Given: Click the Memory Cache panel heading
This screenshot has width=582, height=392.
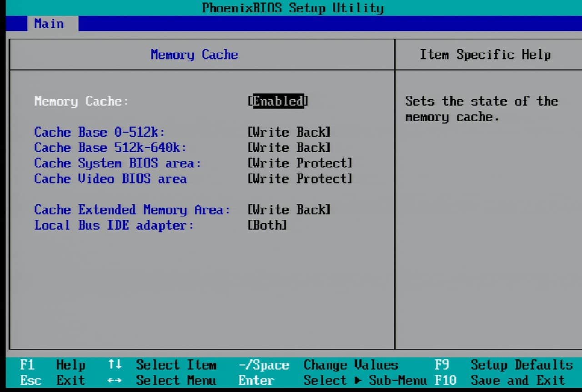Looking at the screenshot, I should click(194, 55).
